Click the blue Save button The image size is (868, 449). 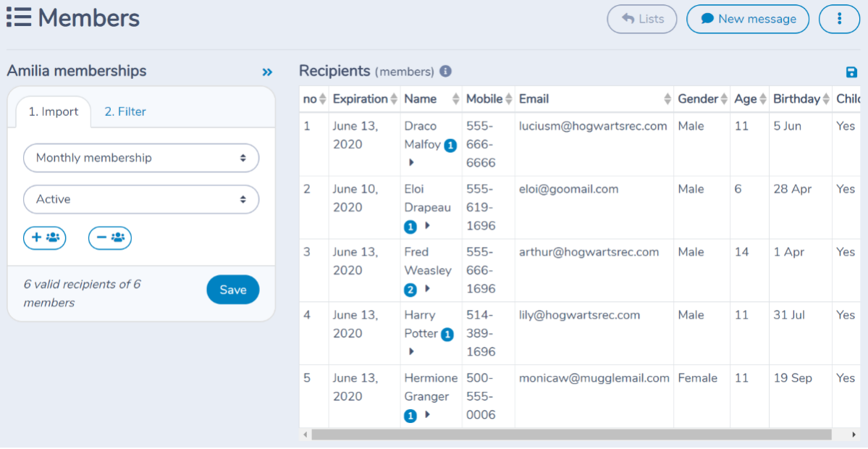point(233,290)
